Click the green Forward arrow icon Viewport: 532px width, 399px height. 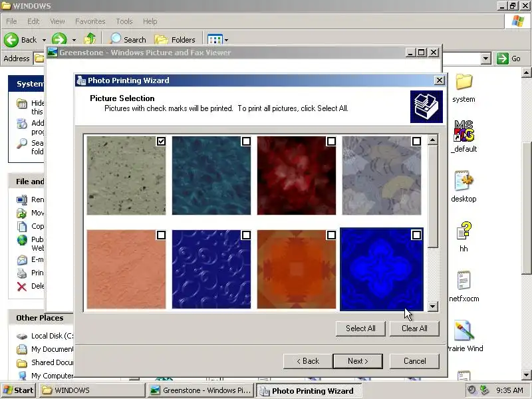click(x=59, y=40)
